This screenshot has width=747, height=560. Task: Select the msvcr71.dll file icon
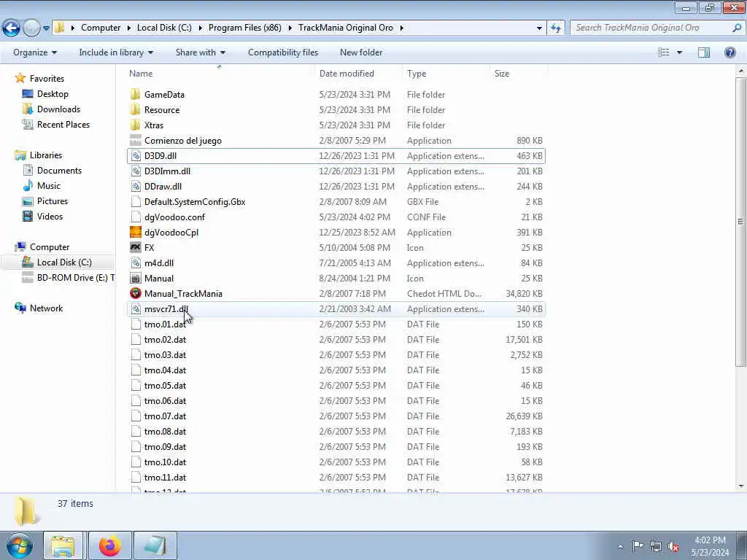[135, 309]
